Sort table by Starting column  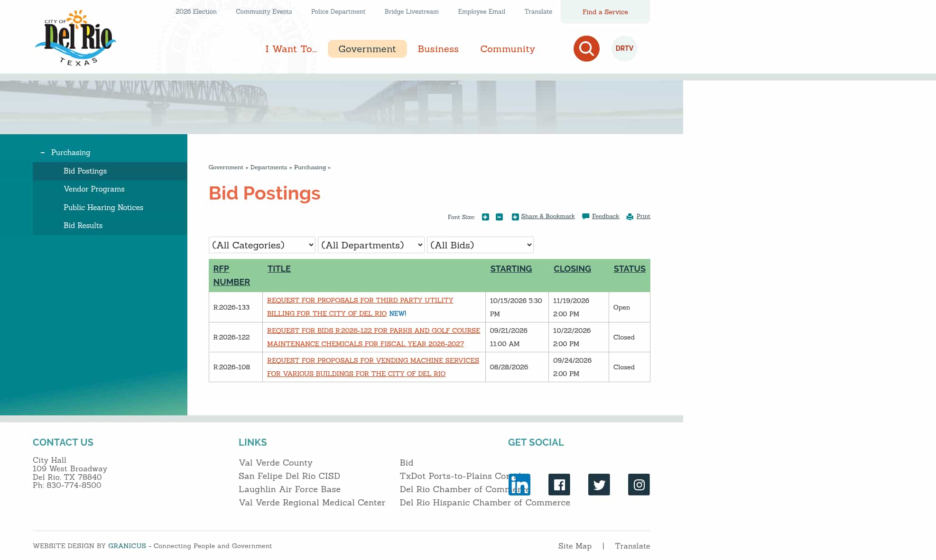[x=511, y=268]
